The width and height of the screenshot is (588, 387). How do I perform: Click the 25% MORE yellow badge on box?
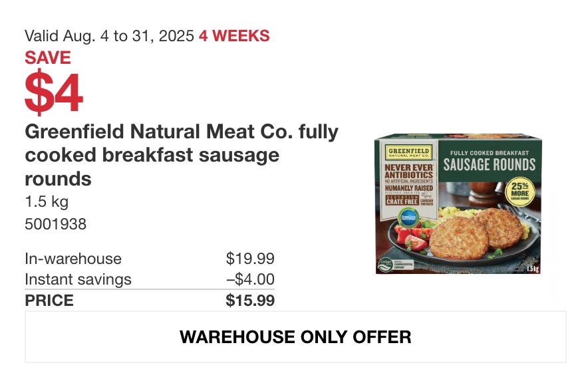[x=519, y=192]
